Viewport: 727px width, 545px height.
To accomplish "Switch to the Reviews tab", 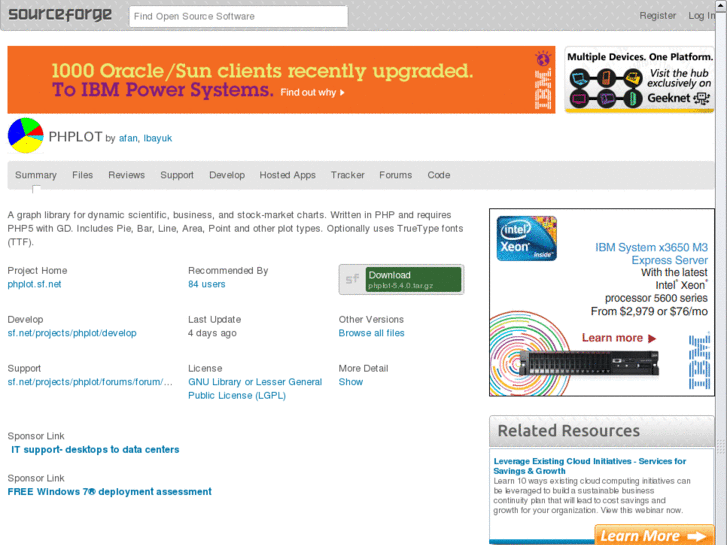I will (127, 175).
